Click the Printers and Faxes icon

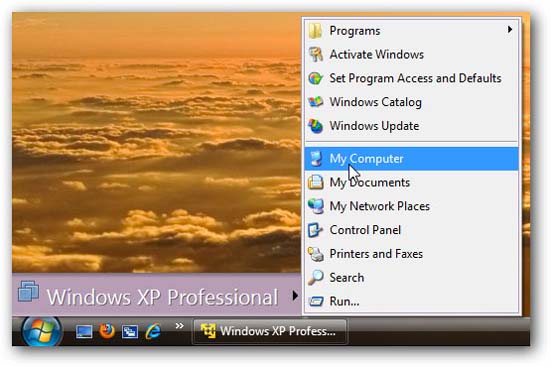[316, 254]
